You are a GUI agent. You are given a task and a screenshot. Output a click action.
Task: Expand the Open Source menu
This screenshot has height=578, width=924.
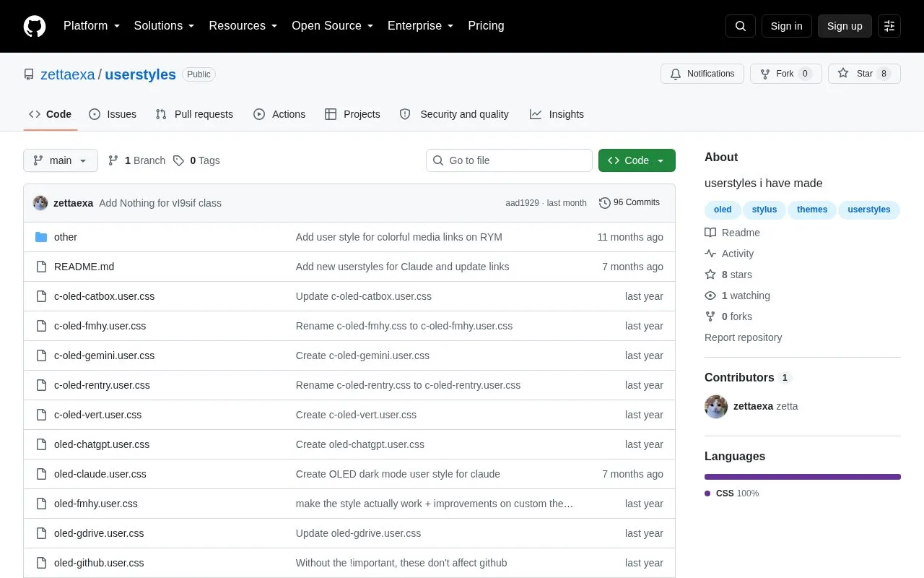click(x=333, y=26)
